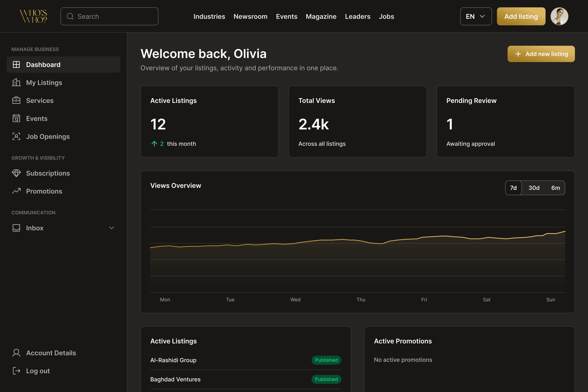Click the Log out label

click(x=38, y=371)
